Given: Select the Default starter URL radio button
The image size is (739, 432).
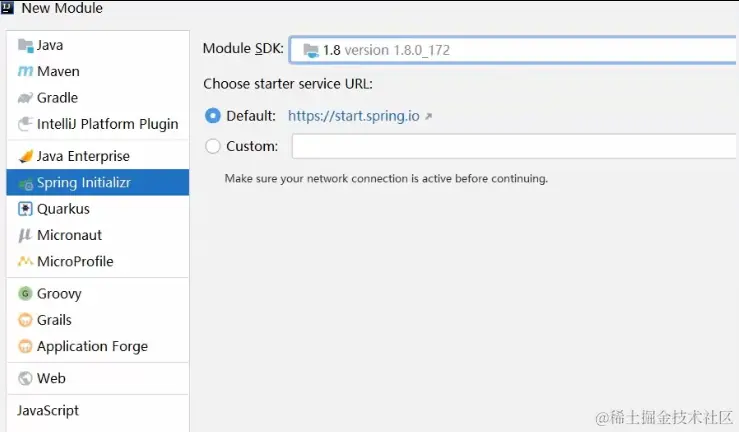Looking at the screenshot, I should click(212, 116).
